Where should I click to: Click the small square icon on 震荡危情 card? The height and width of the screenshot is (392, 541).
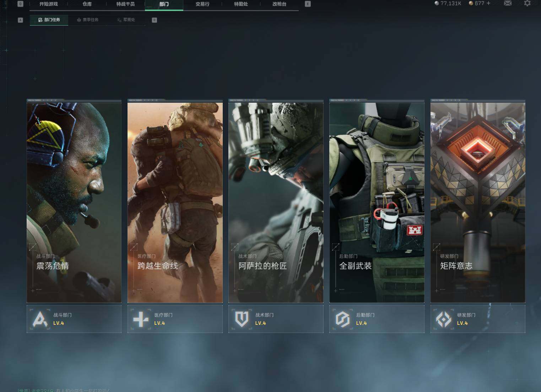(x=33, y=247)
